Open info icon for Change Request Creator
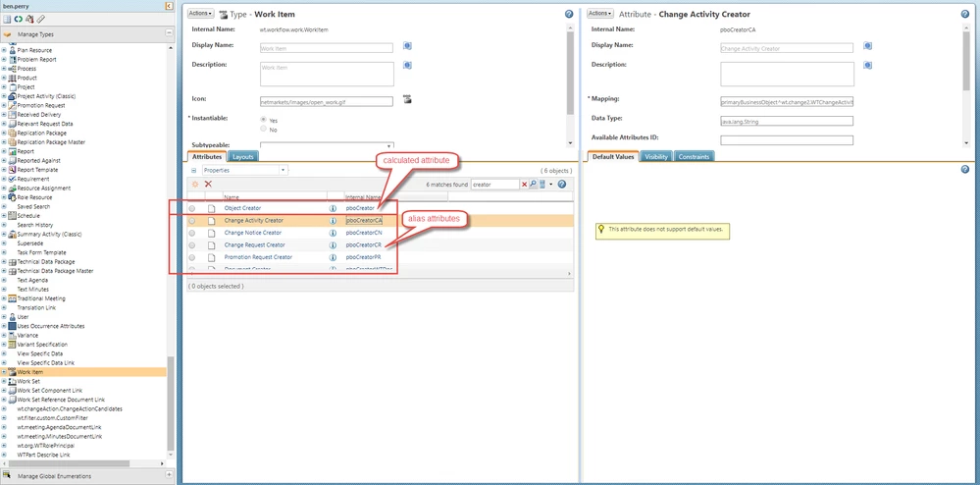The image size is (980, 485). 333,244
